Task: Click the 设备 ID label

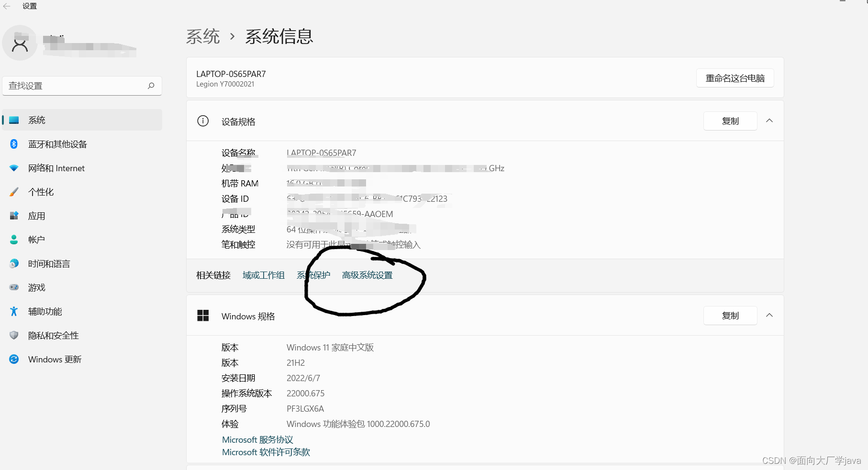Action: click(x=235, y=198)
